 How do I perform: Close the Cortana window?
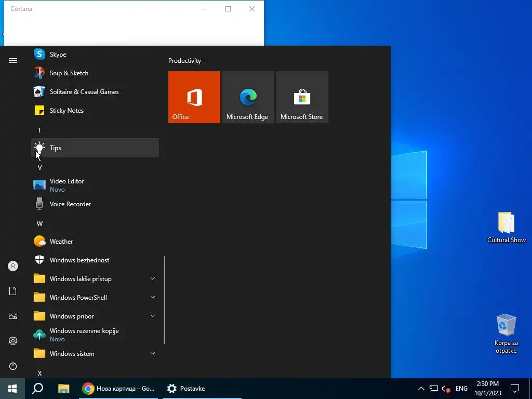coord(252,9)
